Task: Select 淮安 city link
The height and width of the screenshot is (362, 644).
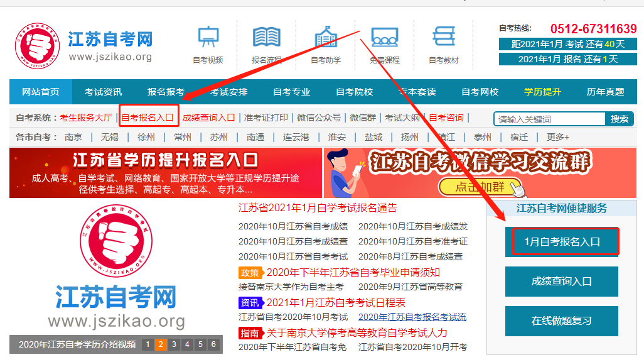Action: 337,137
